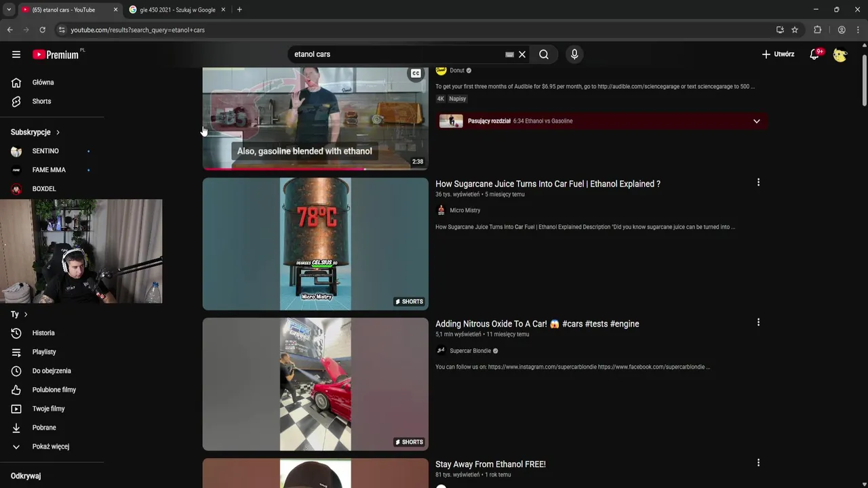
Task: Play the 78°C Sugarcane Shorts thumbnail
Action: pyautogui.click(x=315, y=244)
